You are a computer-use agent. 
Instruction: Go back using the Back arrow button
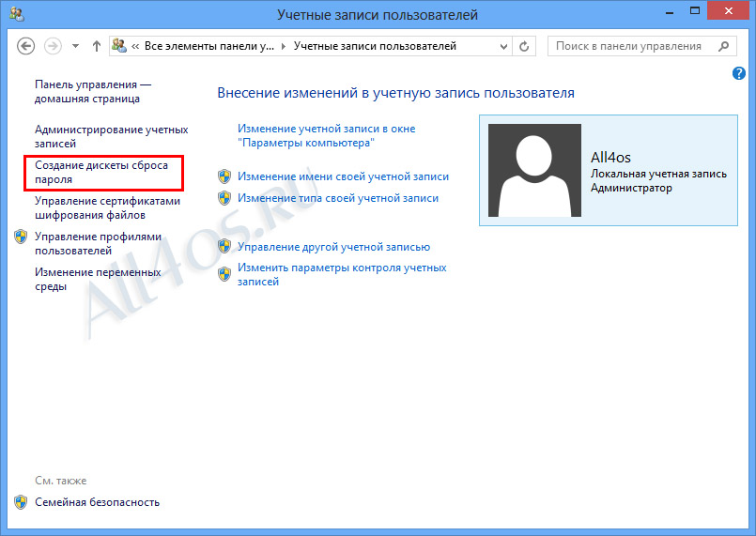coord(26,46)
